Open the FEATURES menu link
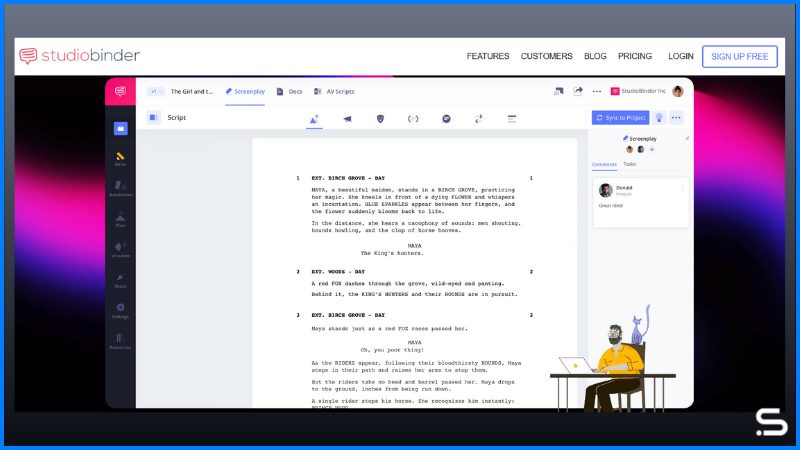800x450 pixels. tap(488, 56)
